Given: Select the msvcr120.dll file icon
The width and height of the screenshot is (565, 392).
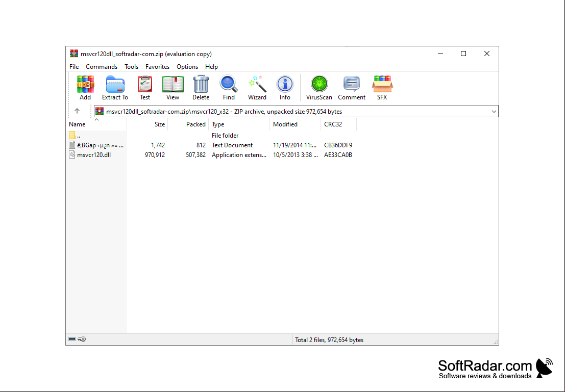Looking at the screenshot, I should tap(72, 155).
